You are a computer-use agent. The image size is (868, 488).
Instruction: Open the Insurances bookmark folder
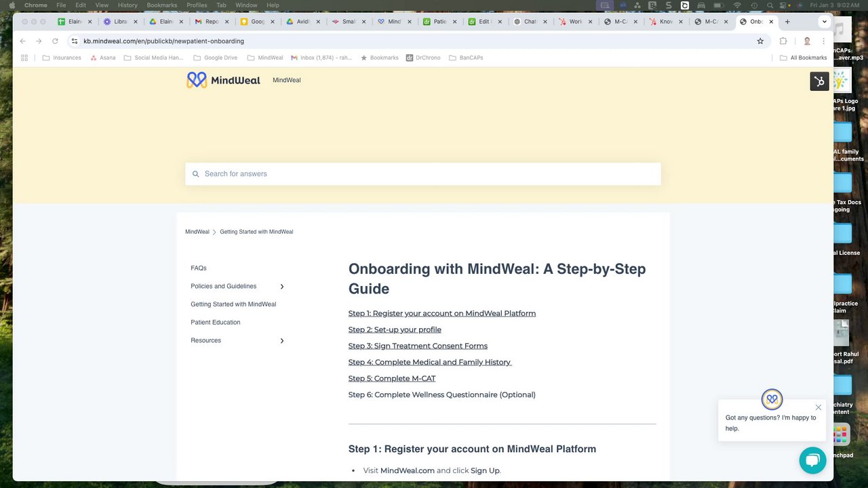[x=62, y=58]
